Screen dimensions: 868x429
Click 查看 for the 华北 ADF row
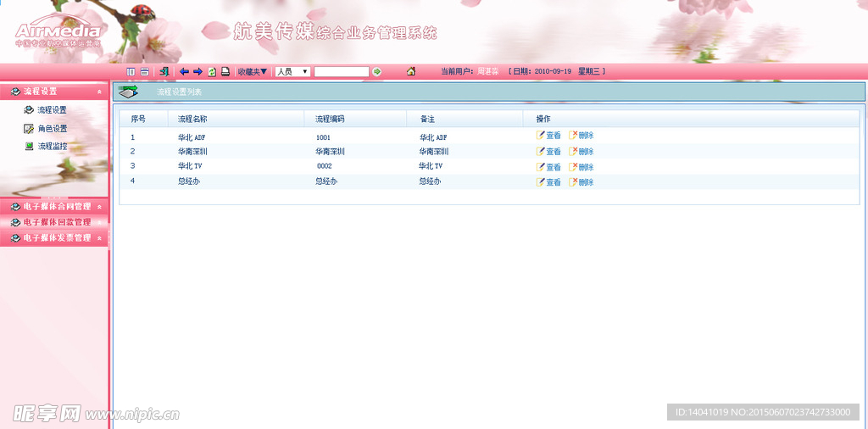[x=548, y=136]
